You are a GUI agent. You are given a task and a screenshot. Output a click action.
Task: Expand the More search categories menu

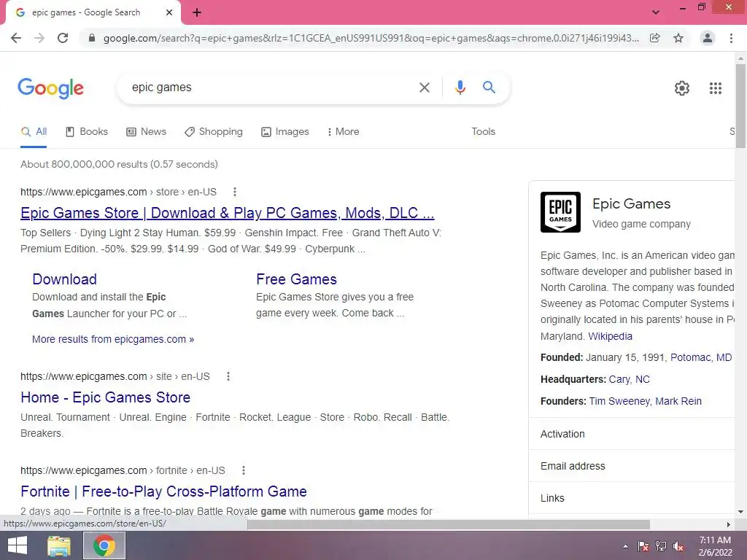[x=343, y=132]
